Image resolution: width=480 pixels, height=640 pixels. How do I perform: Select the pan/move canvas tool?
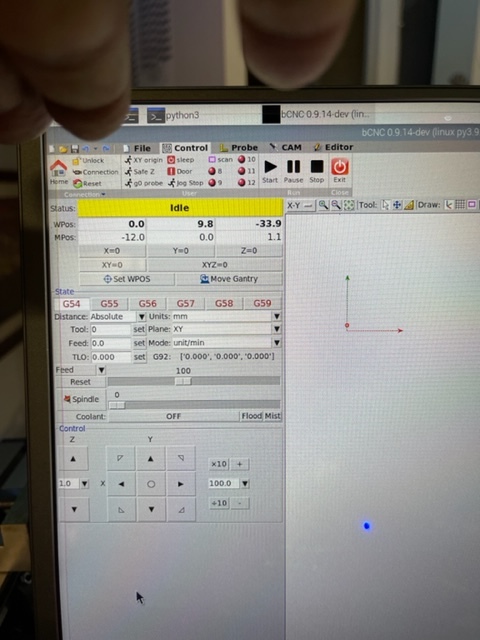397,205
